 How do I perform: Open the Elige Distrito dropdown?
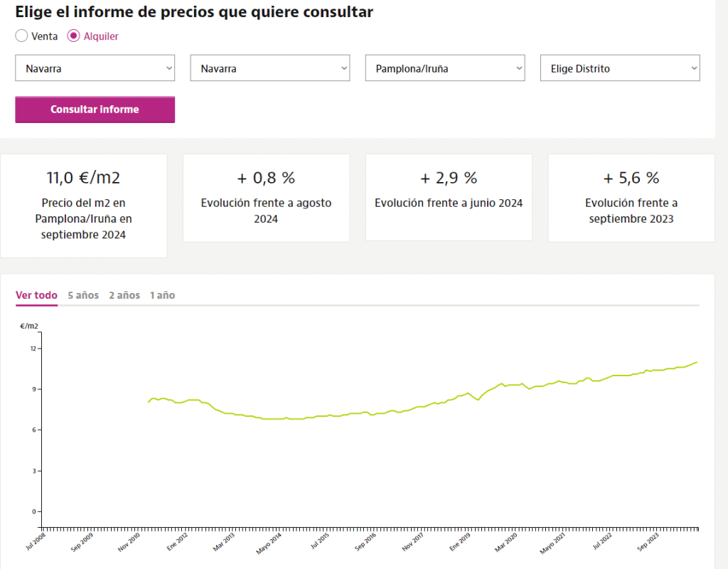click(620, 68)
